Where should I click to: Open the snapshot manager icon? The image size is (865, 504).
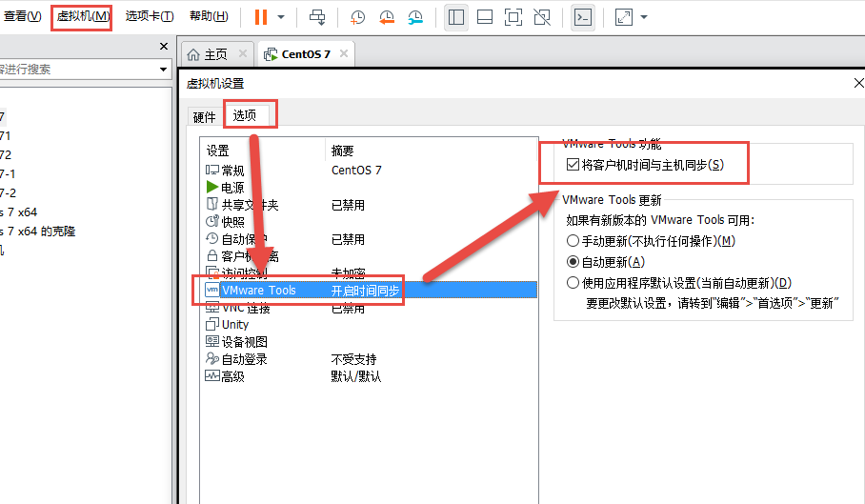(x=416, y=17)
